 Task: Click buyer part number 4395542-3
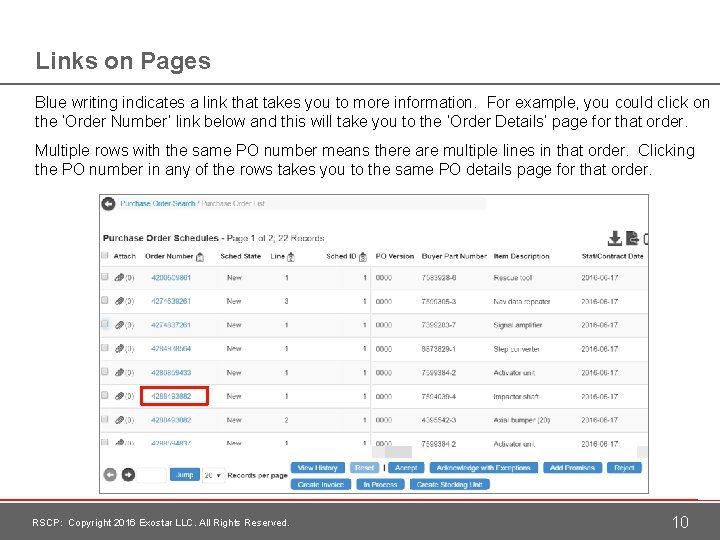pos(439,420)
